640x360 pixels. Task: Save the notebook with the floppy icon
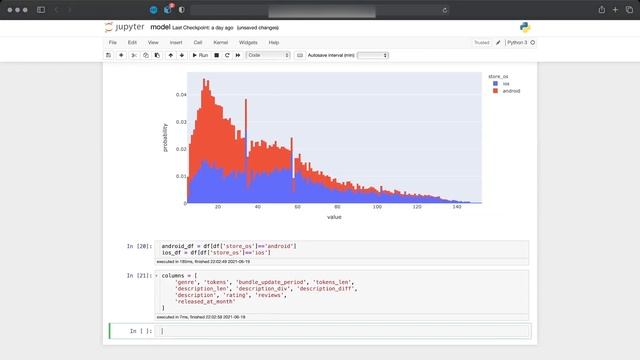pyautogui.click(x=109, y=55)
